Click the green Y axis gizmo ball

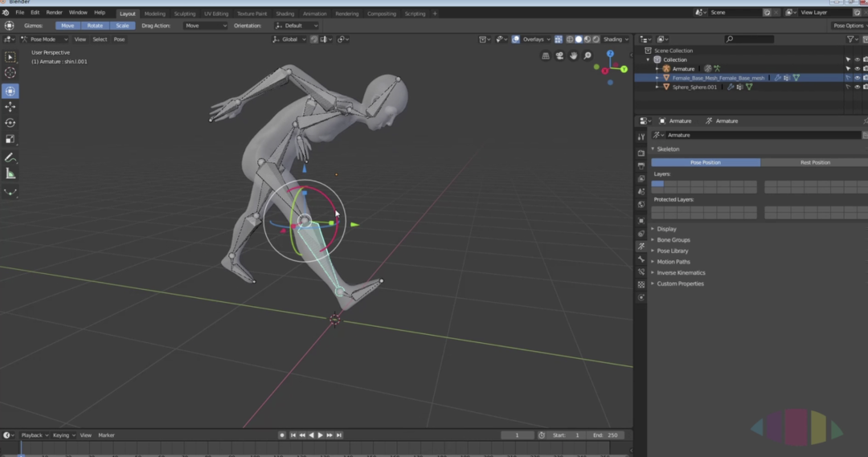[x=624, y=68]
